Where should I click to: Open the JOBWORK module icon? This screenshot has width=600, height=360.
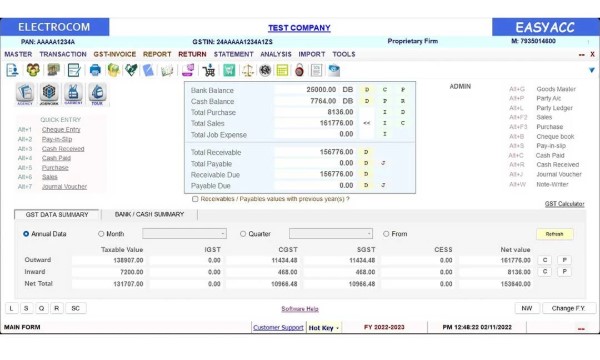49,94
